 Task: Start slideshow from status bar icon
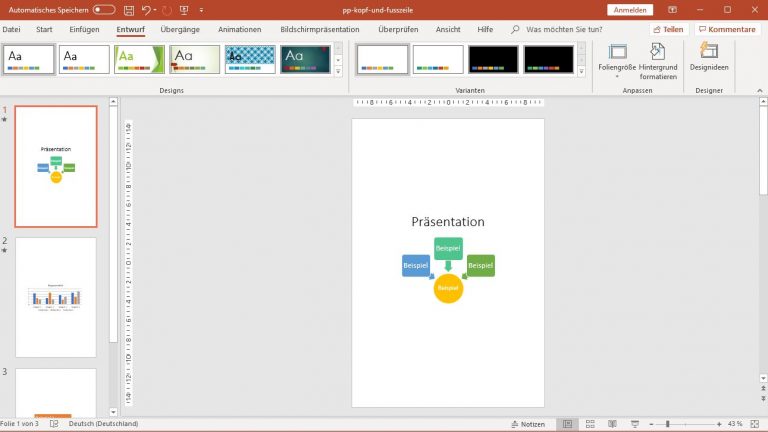tap(635, 424)
